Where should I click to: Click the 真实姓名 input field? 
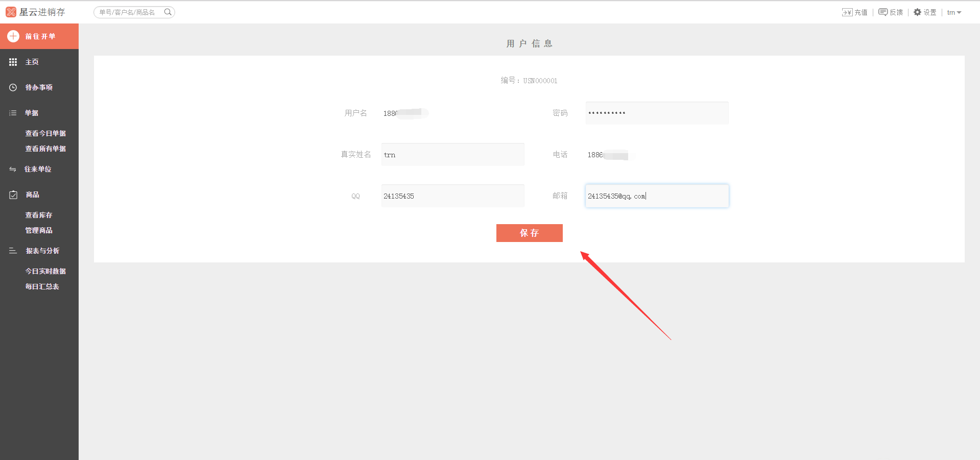[452, 155]
